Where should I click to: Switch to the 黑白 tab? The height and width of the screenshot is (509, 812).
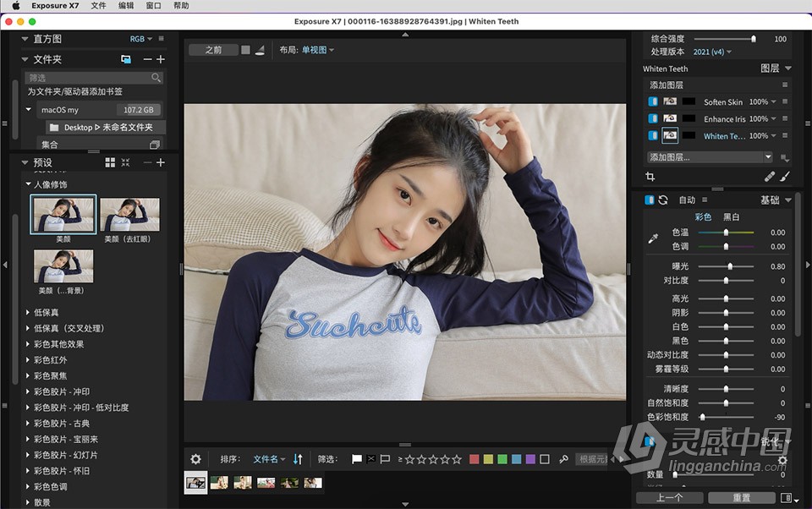click(x=730, y=216)
